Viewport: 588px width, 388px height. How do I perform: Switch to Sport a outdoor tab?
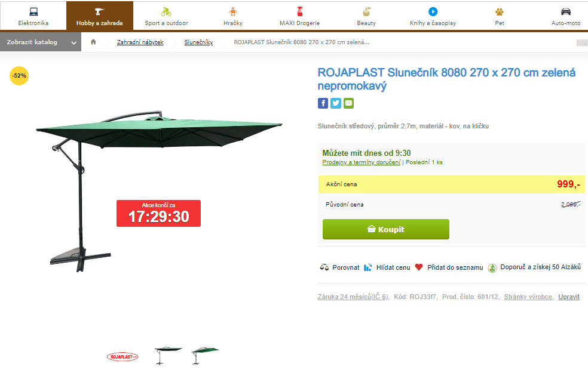click(x=166, y=17)
